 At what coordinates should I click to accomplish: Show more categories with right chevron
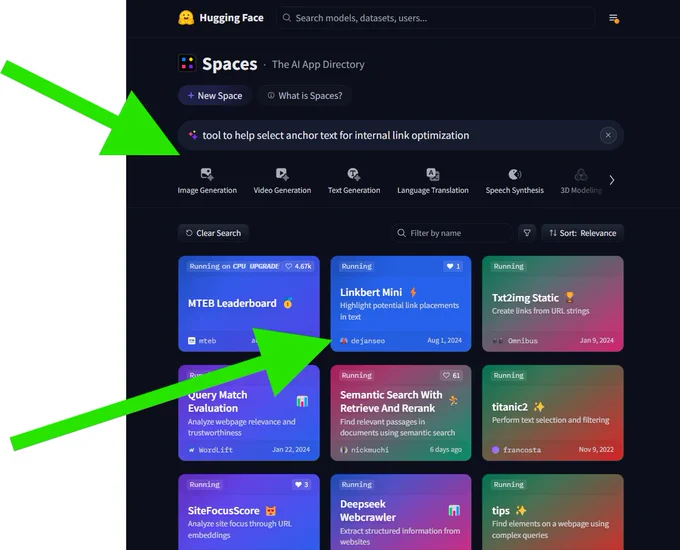coord(612,180)
